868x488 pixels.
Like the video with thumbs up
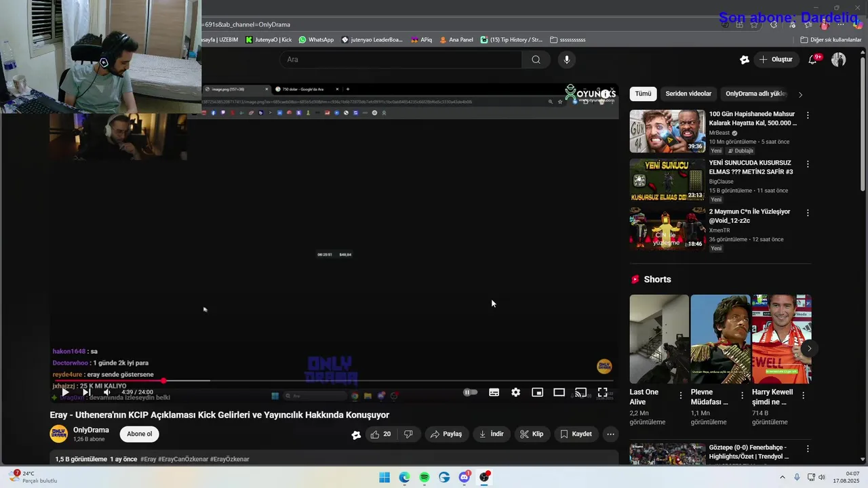tap(380, 434)
